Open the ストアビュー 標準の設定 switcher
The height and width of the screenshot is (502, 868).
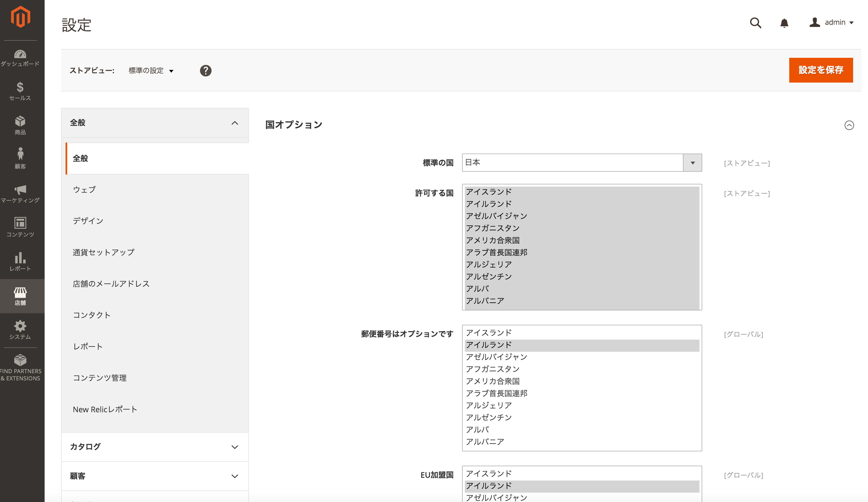(x=151, y=70)
